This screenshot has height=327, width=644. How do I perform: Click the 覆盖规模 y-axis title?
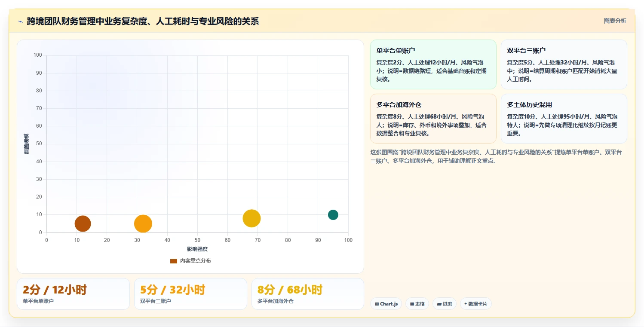27,144
